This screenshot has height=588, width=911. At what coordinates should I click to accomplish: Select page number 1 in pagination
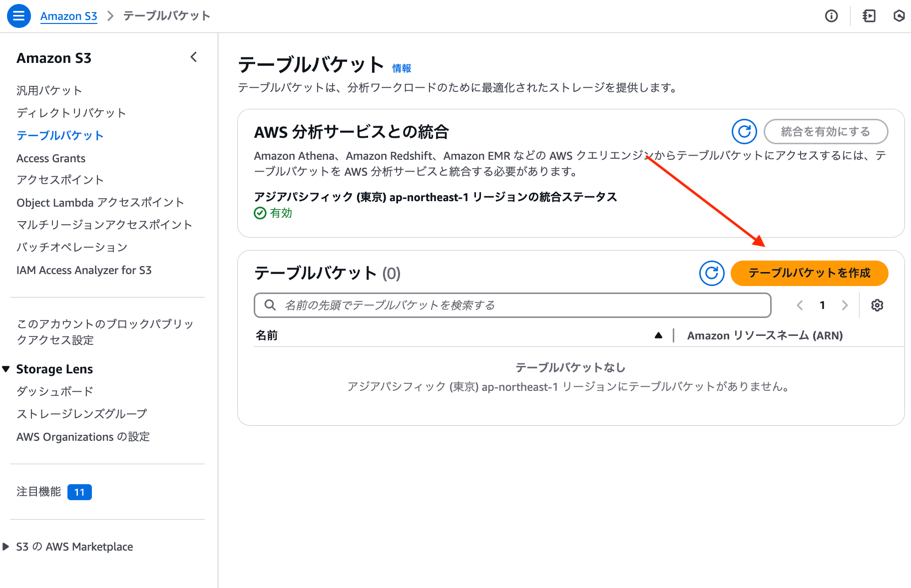pos(822,305)
